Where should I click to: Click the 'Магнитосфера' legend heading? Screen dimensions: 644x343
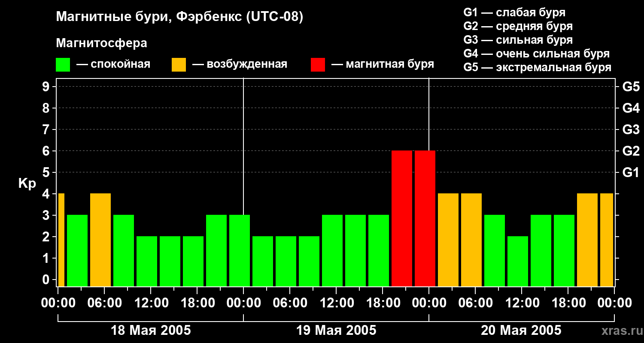(101, 43)
